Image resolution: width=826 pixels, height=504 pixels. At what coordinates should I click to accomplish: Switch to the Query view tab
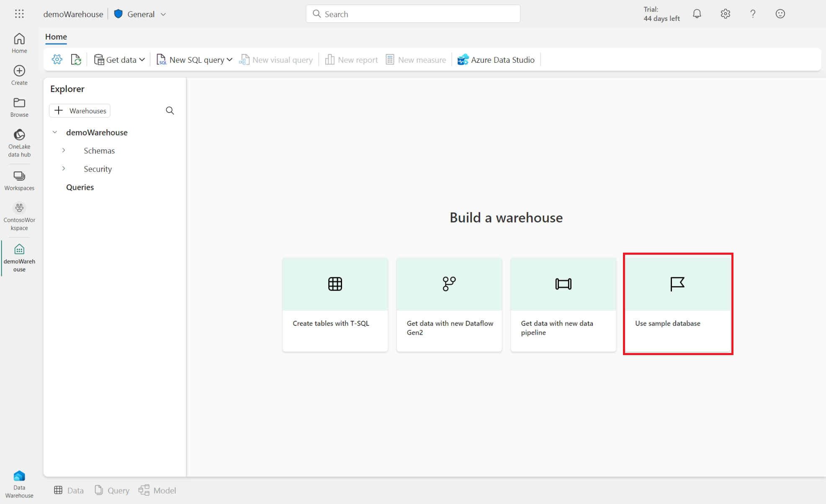(x=112, y=490)
